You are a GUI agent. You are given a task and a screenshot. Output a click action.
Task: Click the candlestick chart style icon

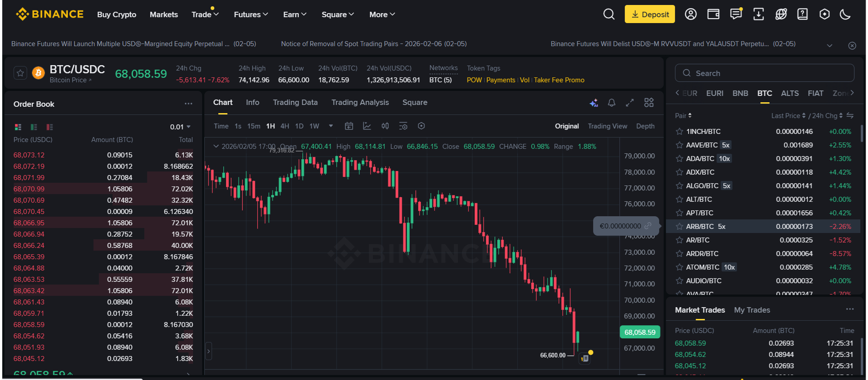(385, 126)
